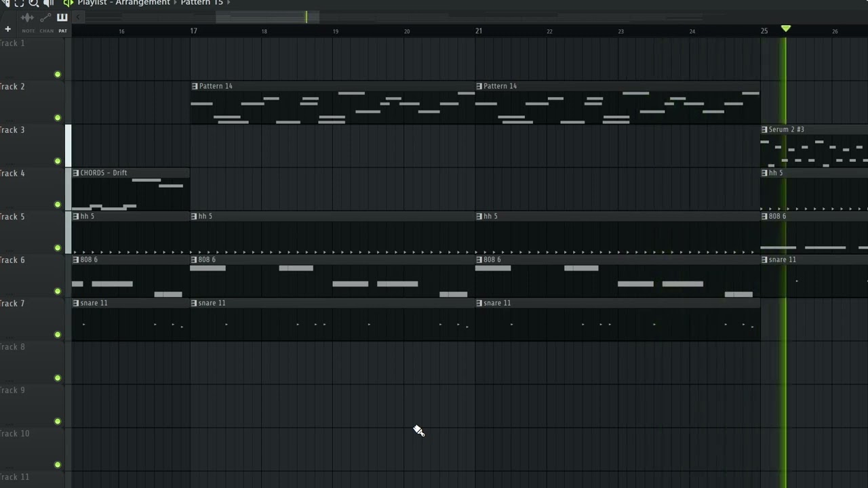Open the Playlist - Arrangement breadcrumb menu

pyautogui.click(x=123, y=3)
